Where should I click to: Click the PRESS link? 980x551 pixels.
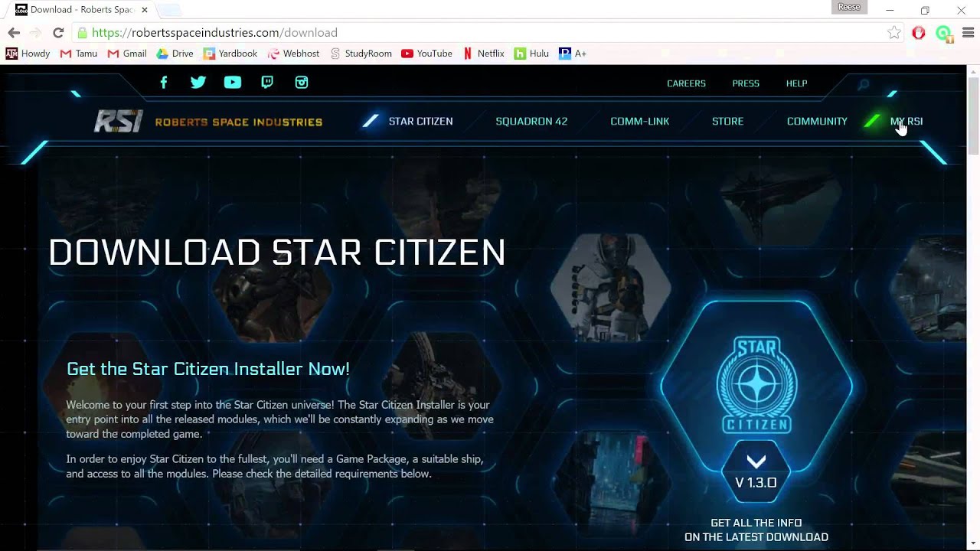tap(746, 83)
